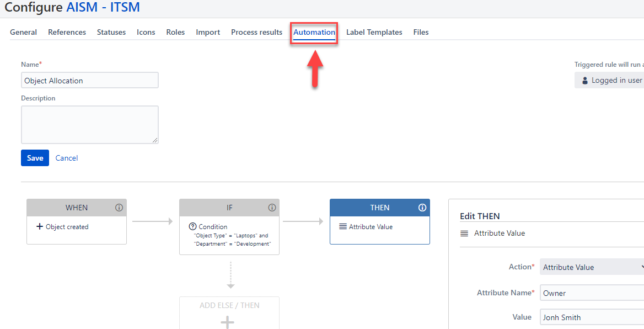644x329 pixels.
Task: Click the Object created trigger
Action: click(x=67, y=226)
